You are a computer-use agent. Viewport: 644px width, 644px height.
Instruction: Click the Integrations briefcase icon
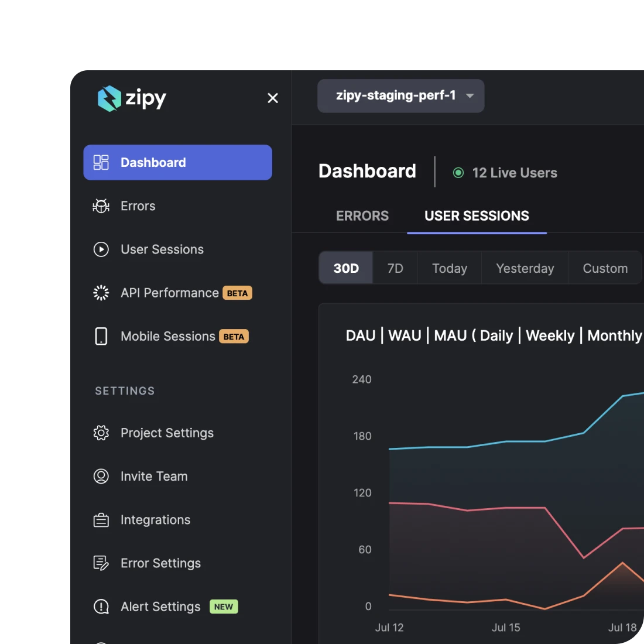point(101,520)
